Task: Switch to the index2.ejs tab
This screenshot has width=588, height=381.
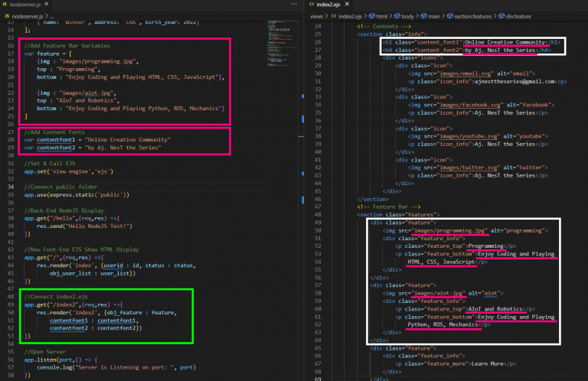Action: coord(329,5)
